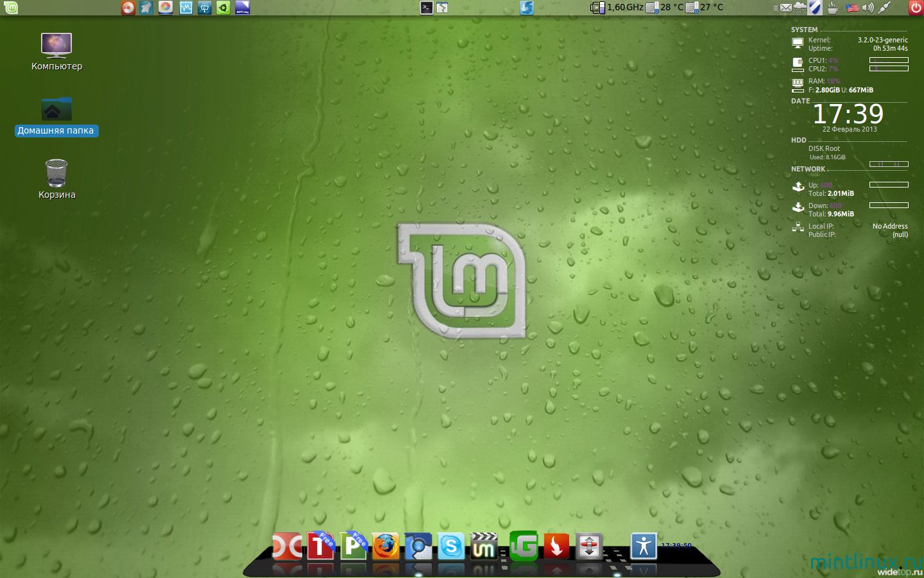Launch the red T Free app in the dock
This screenshot has width=924, height=578.
pos(320,546)
